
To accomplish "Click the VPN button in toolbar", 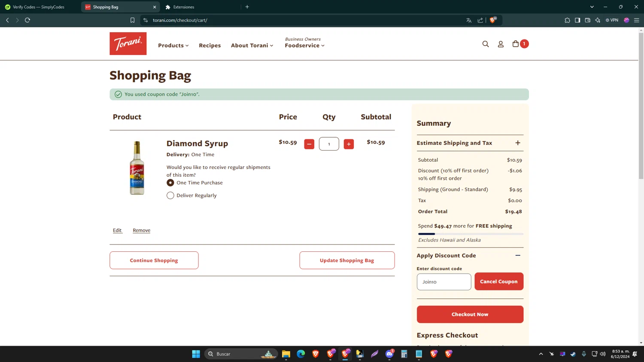I will pos(612,20).
